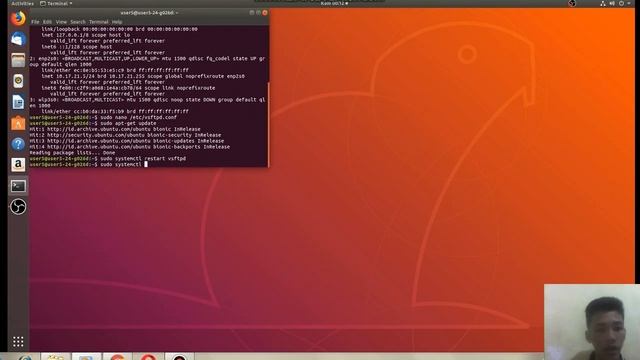Click the Hit:1 id.archive.ubuntu.com bionic InRelease line
The height and width of the screenshot is (360, 640).
(115, 129)
